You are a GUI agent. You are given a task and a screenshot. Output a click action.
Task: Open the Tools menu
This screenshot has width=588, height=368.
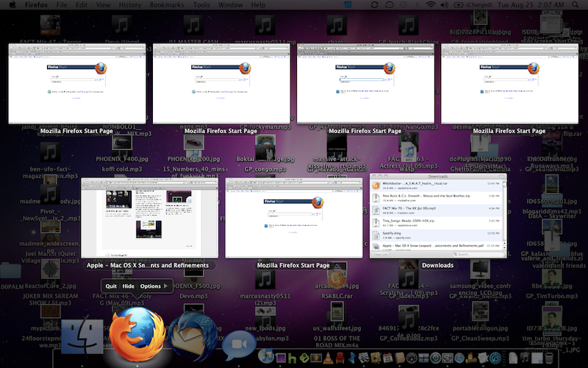201,5
